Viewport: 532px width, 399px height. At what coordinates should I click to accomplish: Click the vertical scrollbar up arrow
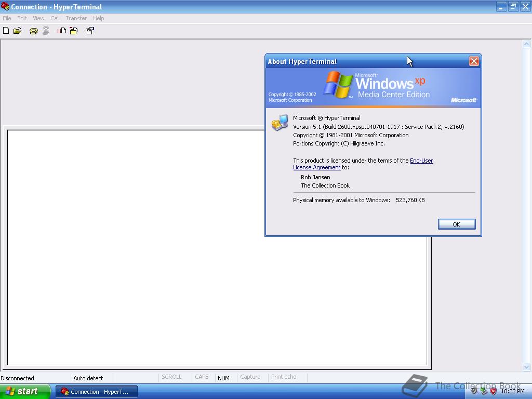tap(526, 44)
